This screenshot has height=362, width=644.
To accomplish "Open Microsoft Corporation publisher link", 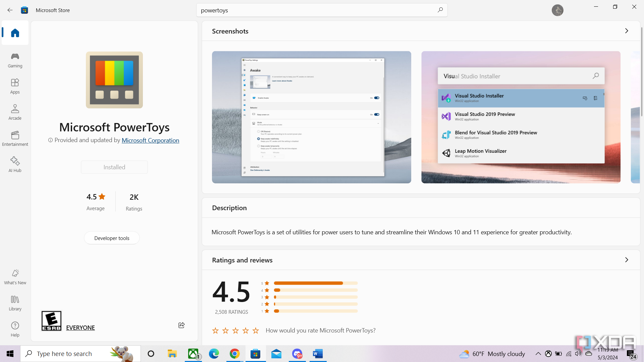I will (150, 140).
